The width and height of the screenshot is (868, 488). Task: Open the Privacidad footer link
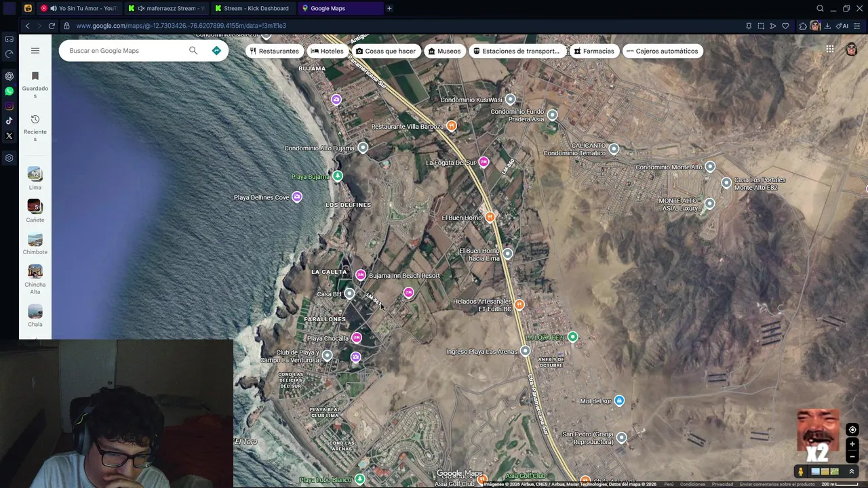722,484
